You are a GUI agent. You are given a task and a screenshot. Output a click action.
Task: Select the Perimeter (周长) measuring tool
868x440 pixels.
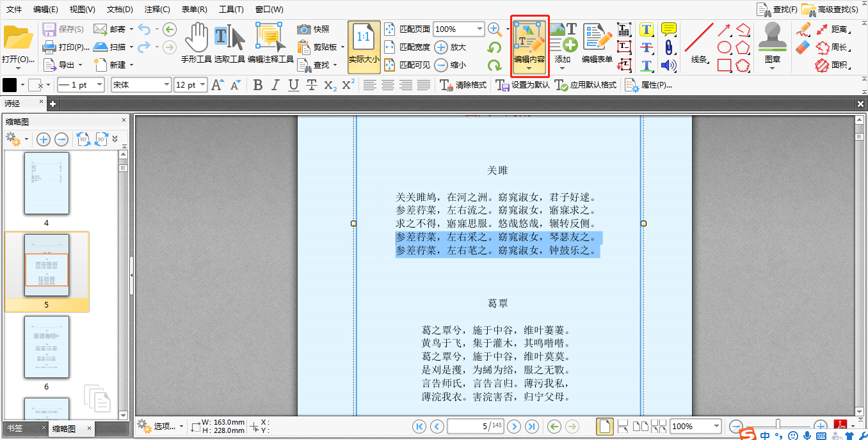point(833,47)
